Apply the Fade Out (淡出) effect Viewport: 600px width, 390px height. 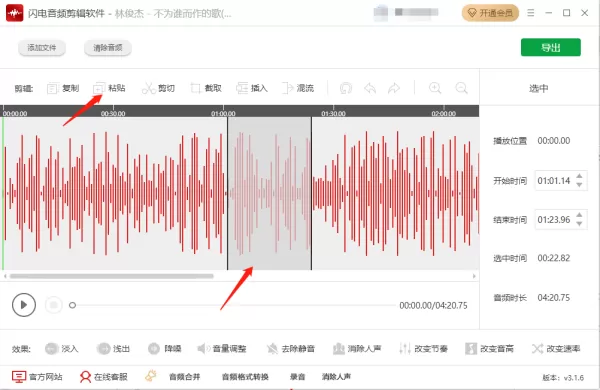113,349
